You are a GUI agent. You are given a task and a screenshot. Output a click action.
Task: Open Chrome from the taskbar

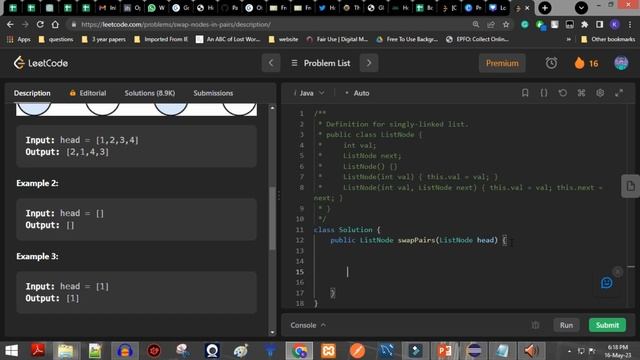click(x=299, y=351)
